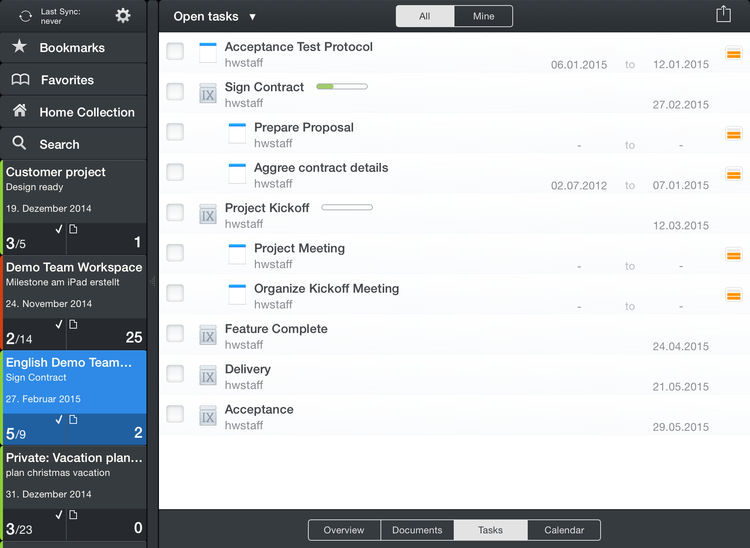Check the Acceptance Test Protocol checkbox
The height and width of the screenshot is (548, 750).
pyautogui.click(x=175, y=51)
